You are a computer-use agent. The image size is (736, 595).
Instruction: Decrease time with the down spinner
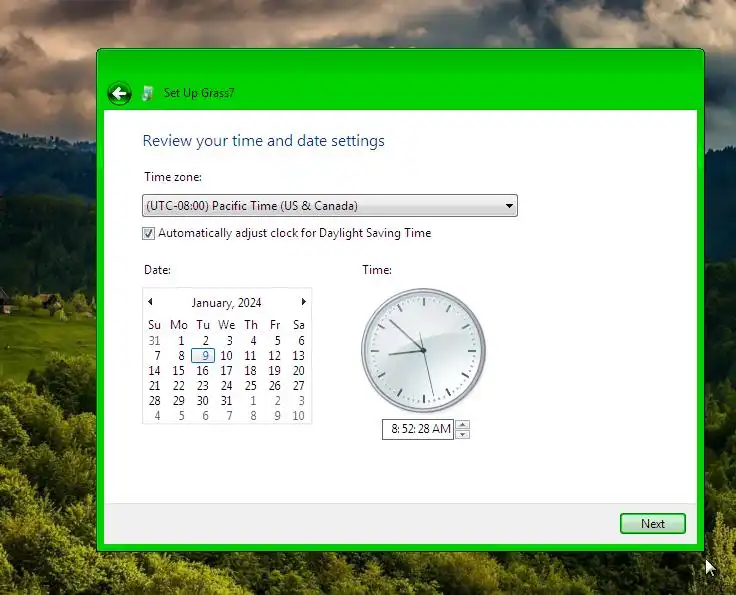click(463, 435)
